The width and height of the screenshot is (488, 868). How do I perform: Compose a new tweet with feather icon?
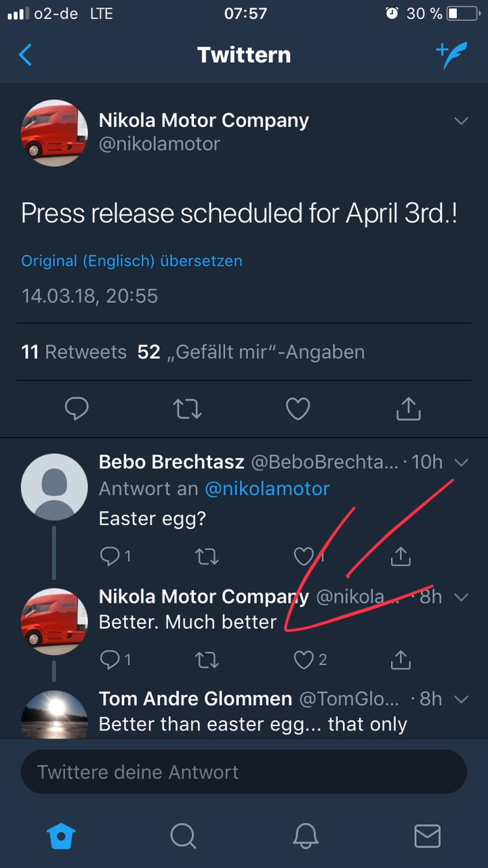(451, 55)
